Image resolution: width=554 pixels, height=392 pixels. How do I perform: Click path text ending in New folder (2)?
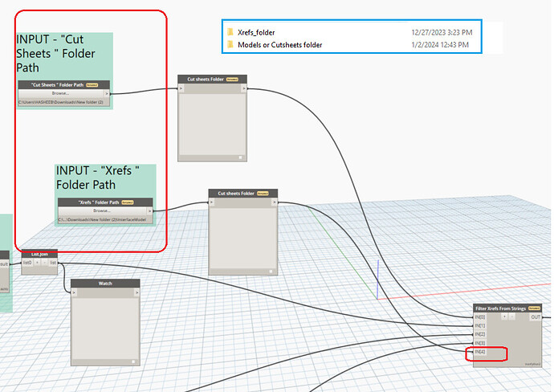coord(61,102)
